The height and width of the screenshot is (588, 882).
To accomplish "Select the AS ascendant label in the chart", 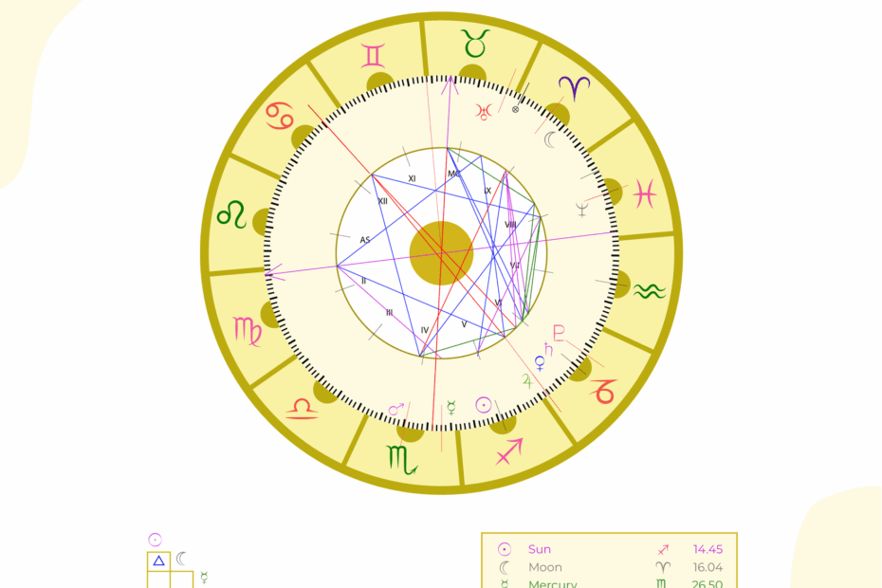I will pos(365,240).
